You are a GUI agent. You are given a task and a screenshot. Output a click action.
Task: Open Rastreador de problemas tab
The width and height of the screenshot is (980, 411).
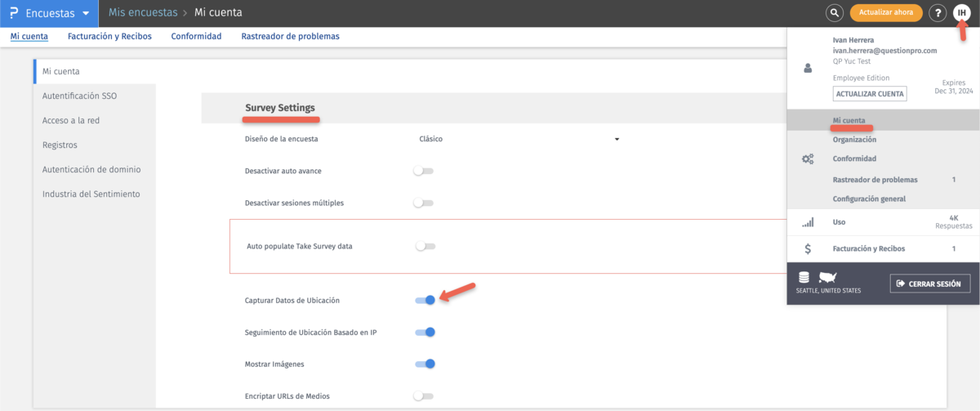[x=290, y=36]
